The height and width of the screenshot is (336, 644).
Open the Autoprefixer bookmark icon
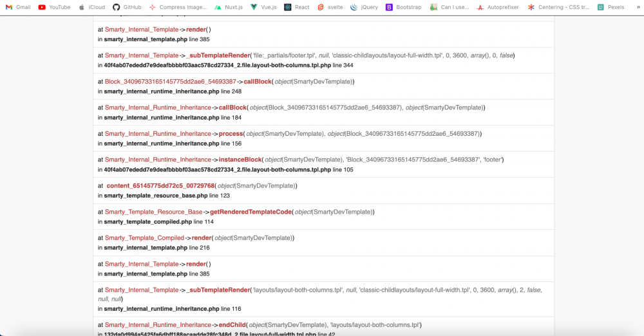coord(480,7)
